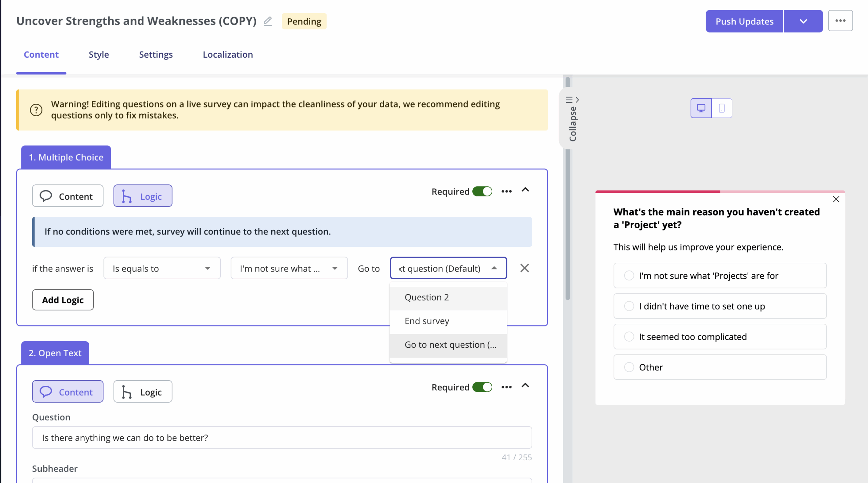Open the top-right more options menu
Viewport: 868px width, 483px height.
[841, 21]
